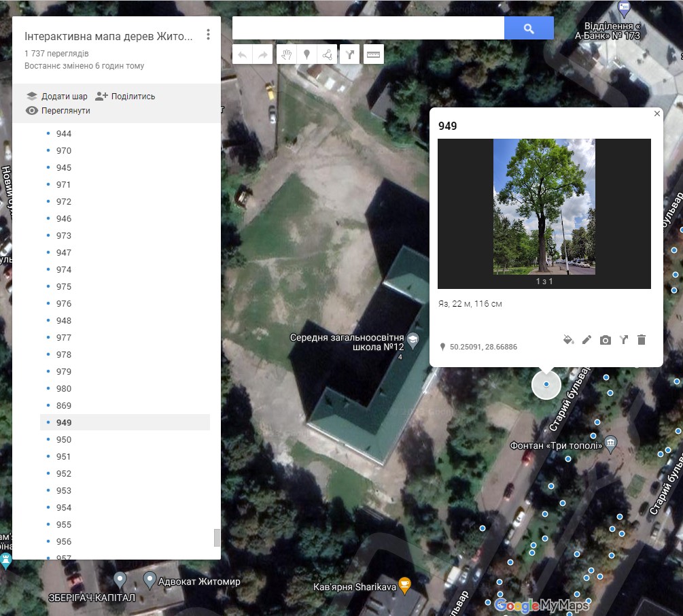Choose the add marker tool
Image resolution: width=683 pixels, height=616 pixels.
click(307, 54)
